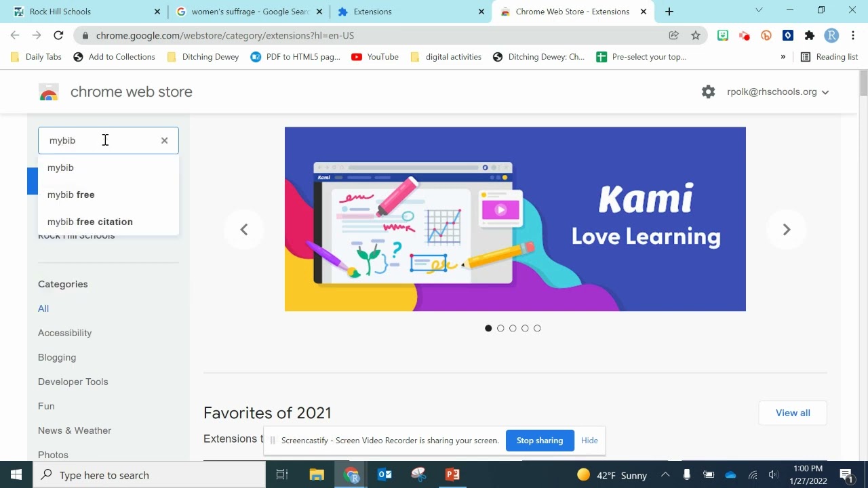Click the Kami Love Learning banner

(515, 219)
